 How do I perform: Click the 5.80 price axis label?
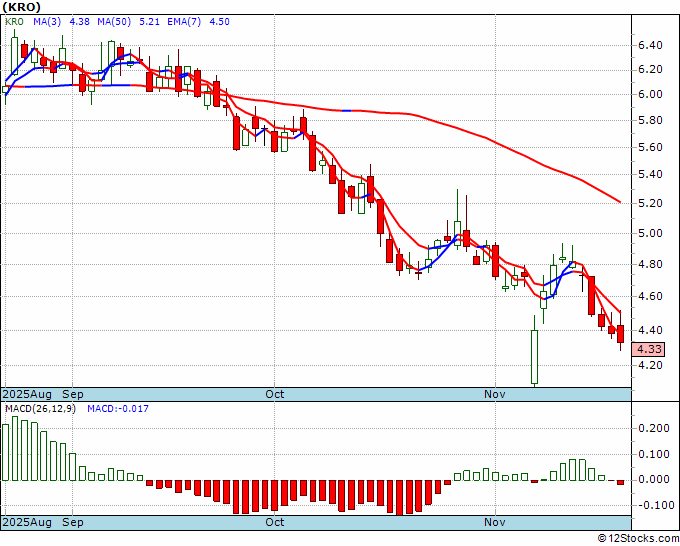pos(650,120)
